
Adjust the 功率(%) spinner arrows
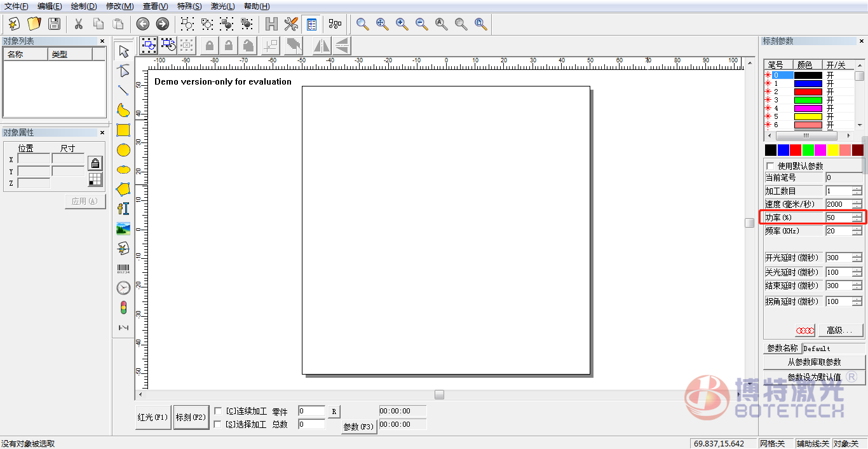[x=857, y=218]
